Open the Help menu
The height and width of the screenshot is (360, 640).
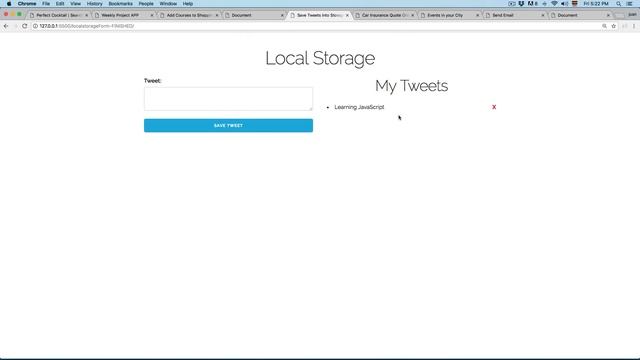coord(188,4)
